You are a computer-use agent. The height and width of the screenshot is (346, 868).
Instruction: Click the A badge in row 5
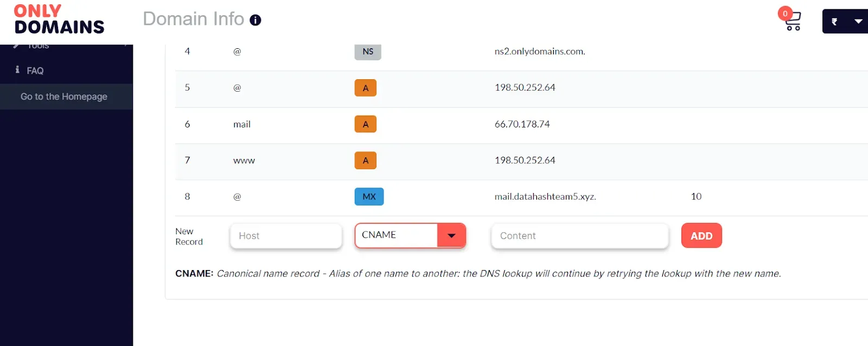366,88
